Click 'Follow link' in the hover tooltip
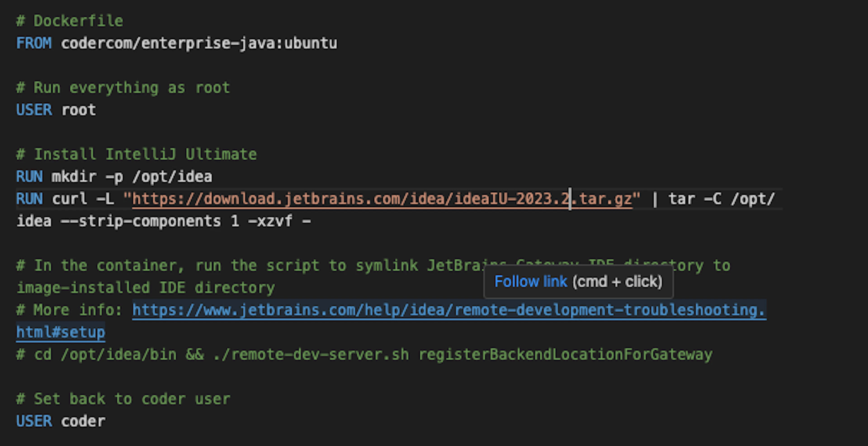This screenshot has width=868, height=446. [x=530, y=281]
